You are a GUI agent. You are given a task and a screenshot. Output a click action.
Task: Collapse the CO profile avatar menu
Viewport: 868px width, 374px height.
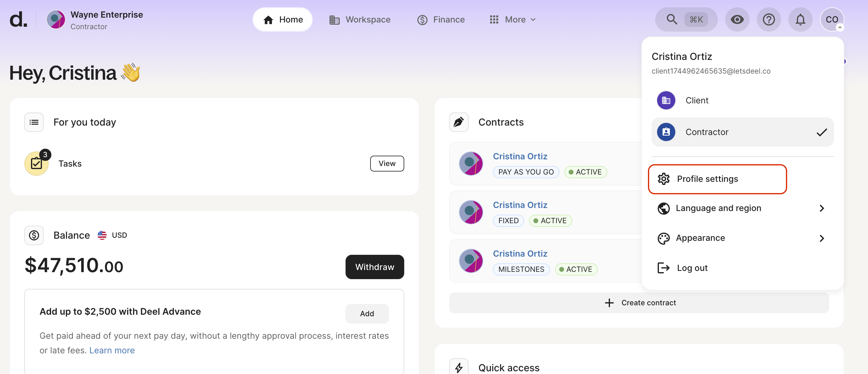(832, 19)
